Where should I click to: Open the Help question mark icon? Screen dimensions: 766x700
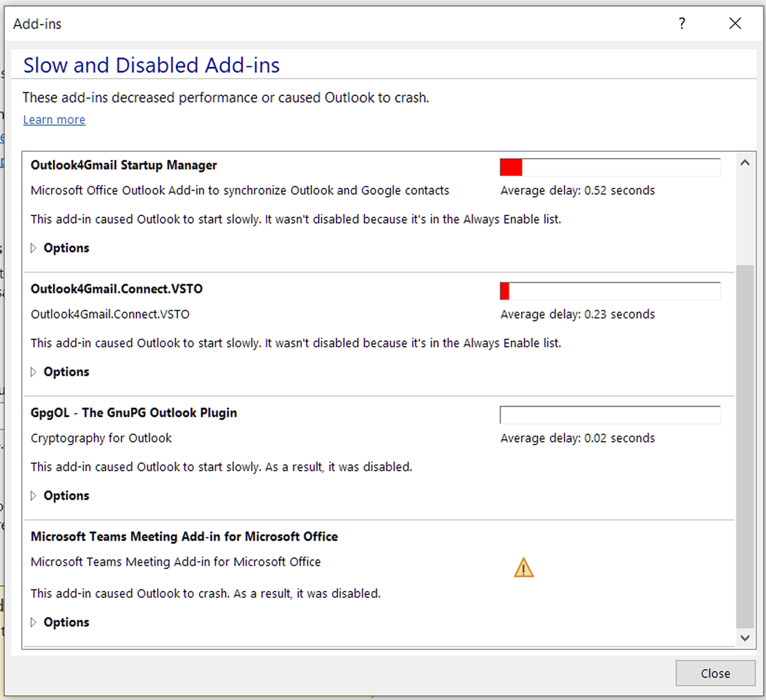click(x=682, y=23)
